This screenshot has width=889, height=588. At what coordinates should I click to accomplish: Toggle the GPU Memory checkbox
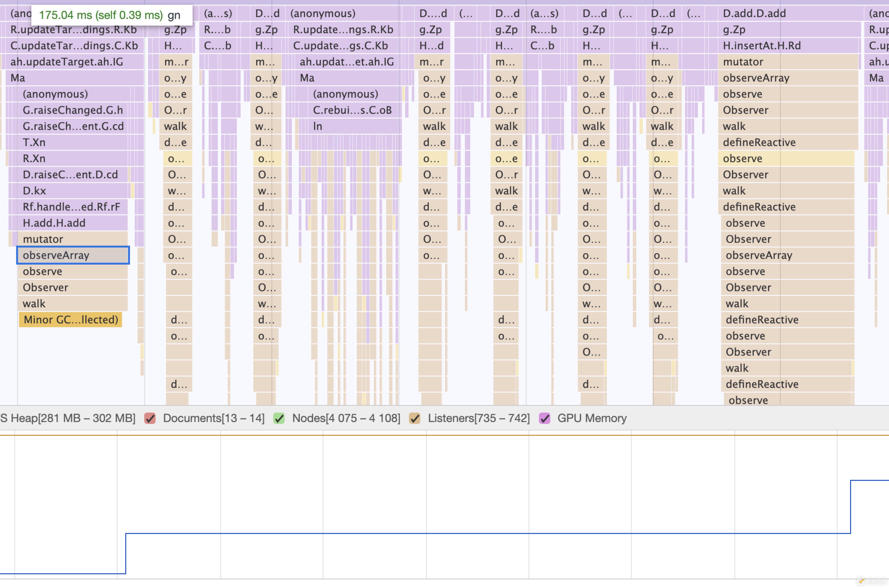544,418
